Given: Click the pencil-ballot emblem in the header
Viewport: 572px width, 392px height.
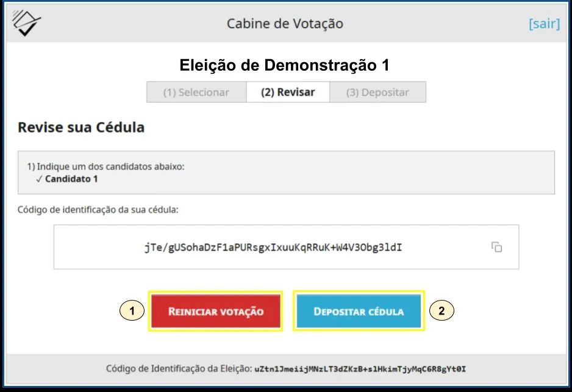Looking at the screenshot, I should tap(26, 22).
